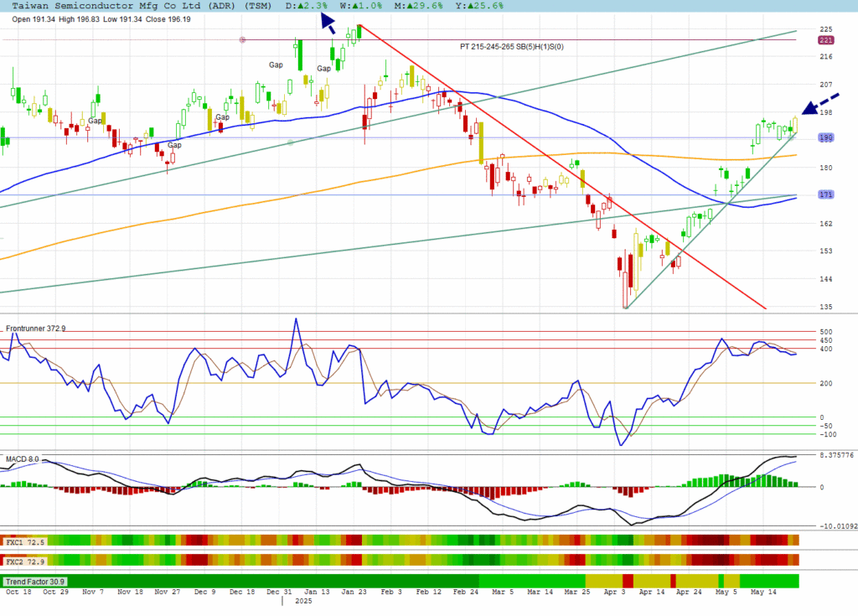Click the Nov 7 date label

92,592
